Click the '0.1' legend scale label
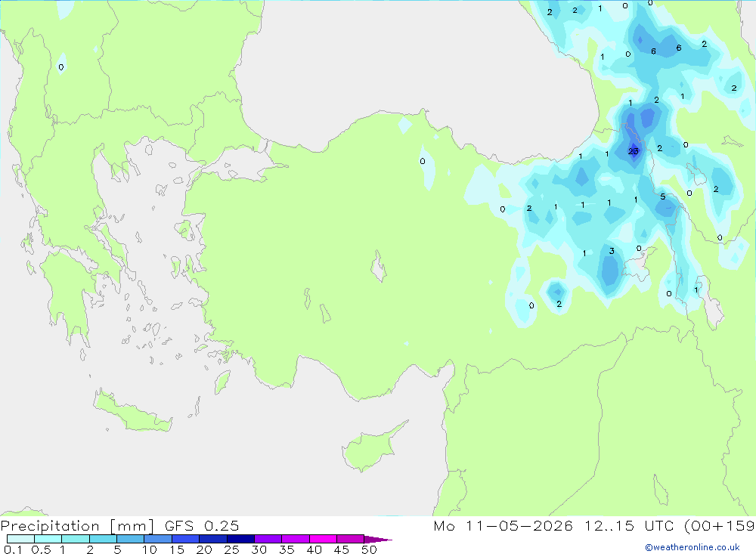The width and height of the screenshot is (756, 554). [13, 549]
